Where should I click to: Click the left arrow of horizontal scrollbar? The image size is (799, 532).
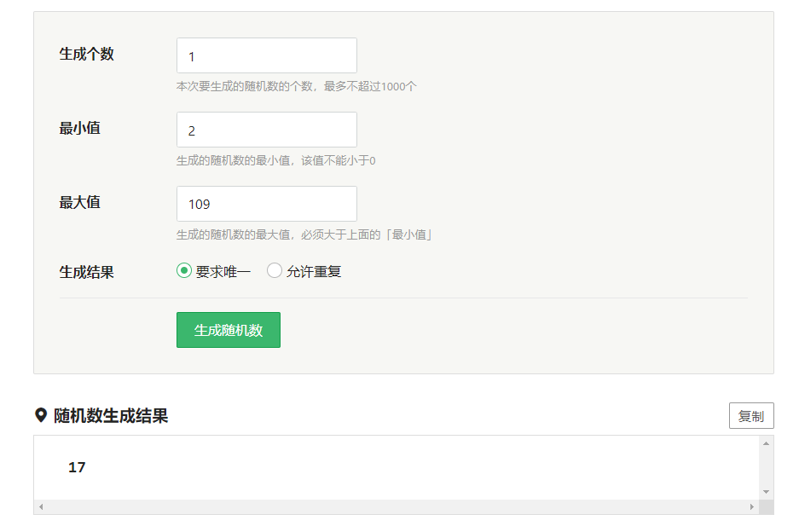pyautogui.click(x=41, y=506)
